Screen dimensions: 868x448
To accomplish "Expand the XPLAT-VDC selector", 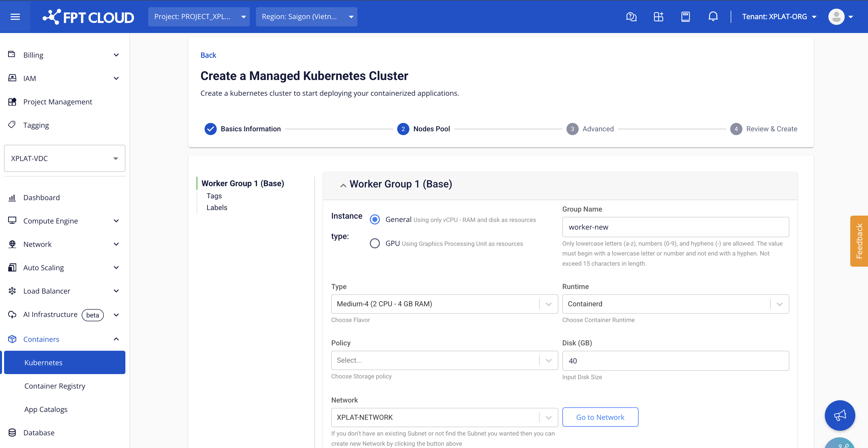I will point(64,158).
